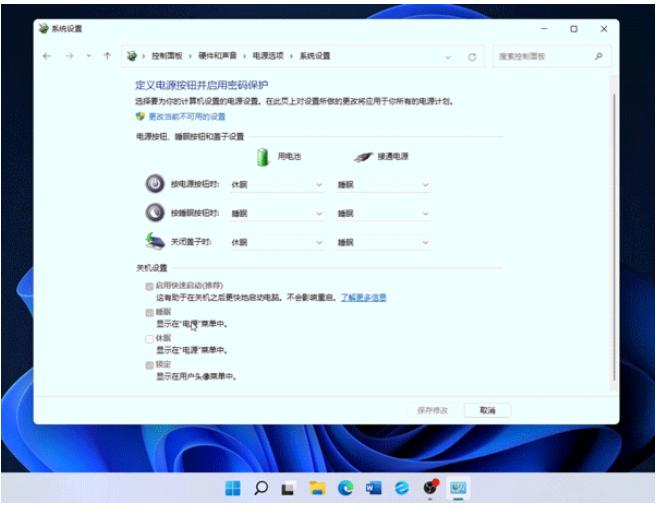
Task: Go to 硬件和声音 in breadcrumb path
Action: (218, 56)
